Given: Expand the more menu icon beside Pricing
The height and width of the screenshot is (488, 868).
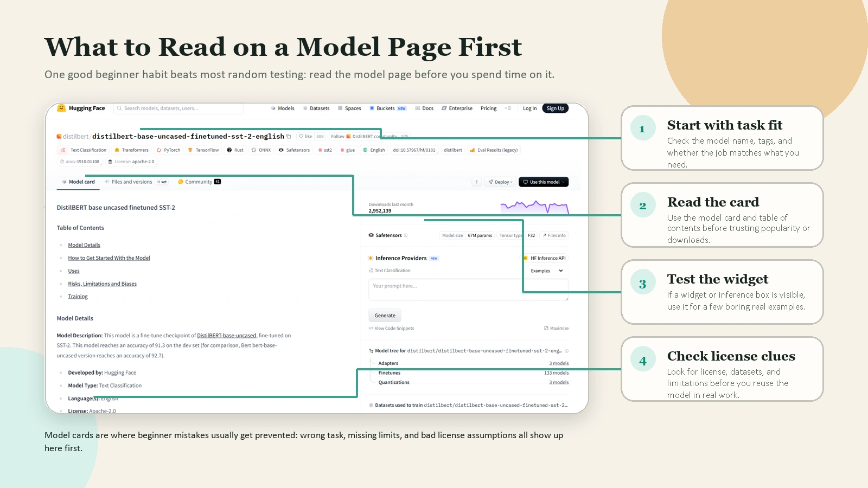Looking at the screenshot, I should pyautogui.click(x=508, y=108).
